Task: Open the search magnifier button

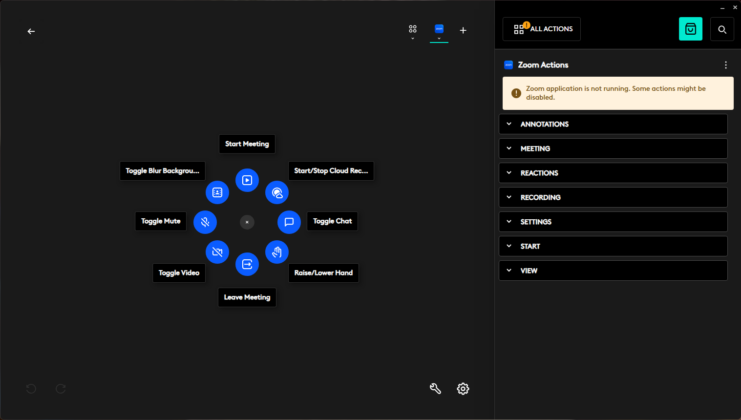Action: pyautogui.click(x=722, y=29)
